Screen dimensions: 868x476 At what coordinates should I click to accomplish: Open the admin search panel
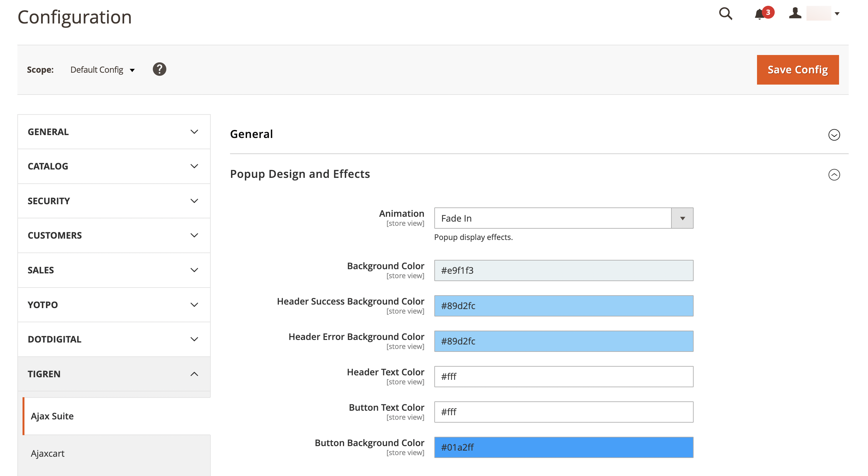pos(725,14)
